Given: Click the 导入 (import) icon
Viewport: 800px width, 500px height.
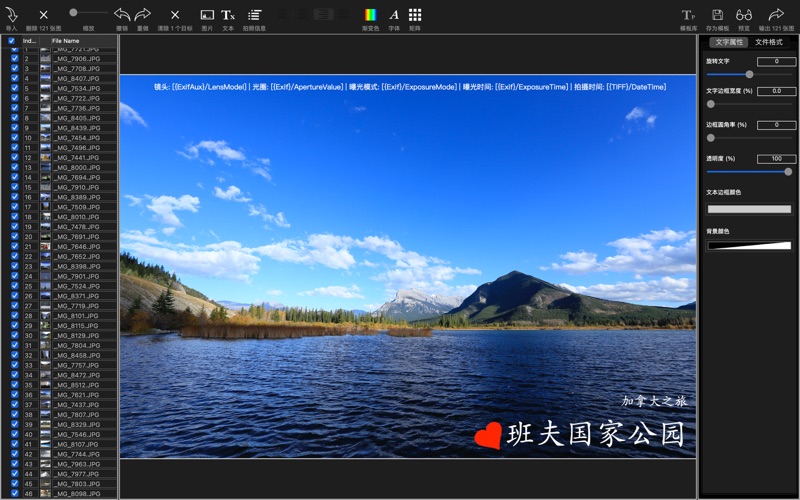Looking at the screenshot, I should pyautogui.click(x=12, y=15).
